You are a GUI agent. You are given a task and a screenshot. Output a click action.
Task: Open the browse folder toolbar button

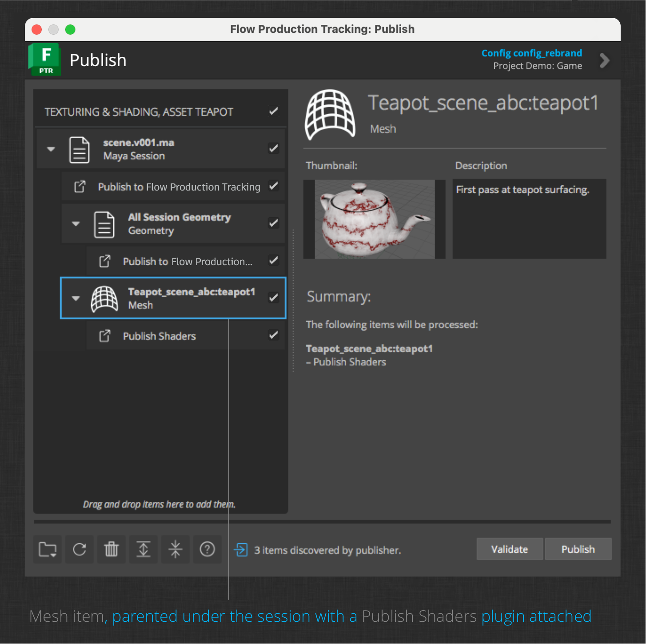pyautogui.click(x=48, y=549)
